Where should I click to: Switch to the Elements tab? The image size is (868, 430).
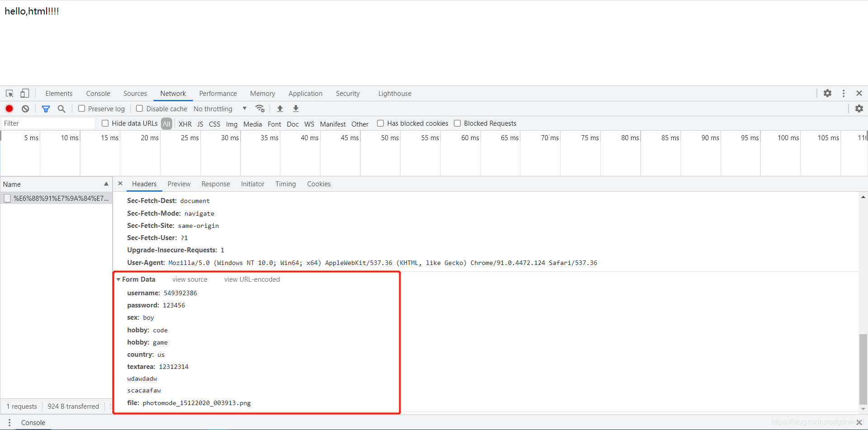pos(59,94)
